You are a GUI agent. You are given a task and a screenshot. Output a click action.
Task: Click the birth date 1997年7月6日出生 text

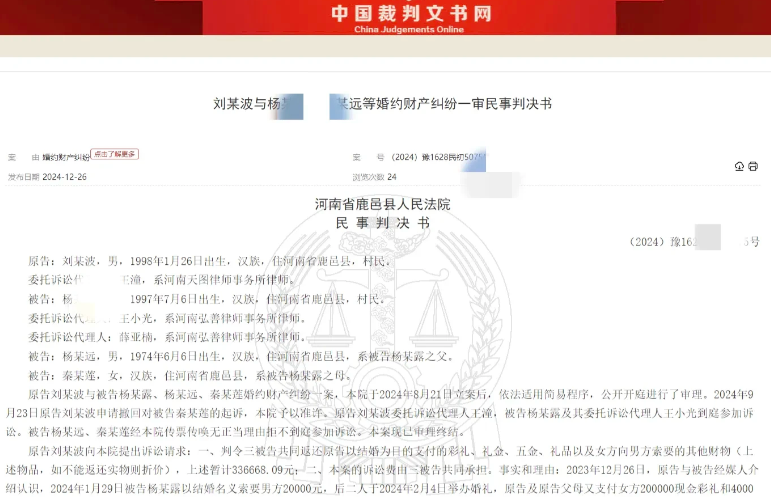point(175,299)
